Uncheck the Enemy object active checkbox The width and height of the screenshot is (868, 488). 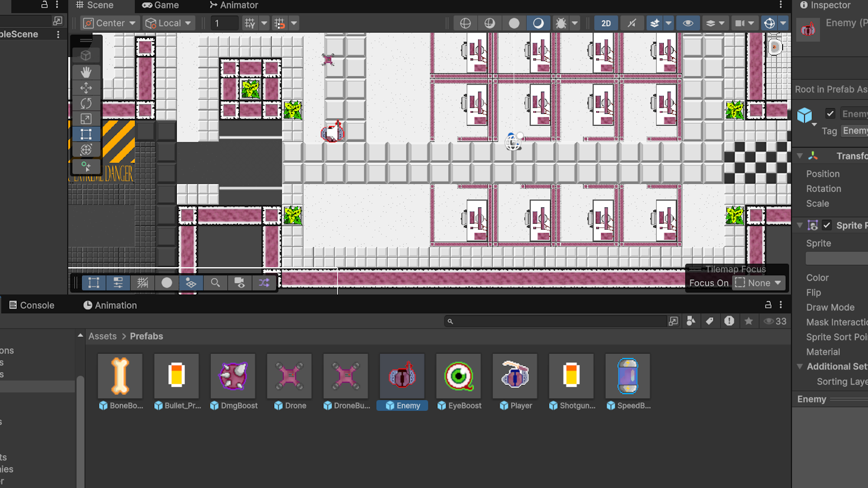pyautogui.click(x=830, y=114)
